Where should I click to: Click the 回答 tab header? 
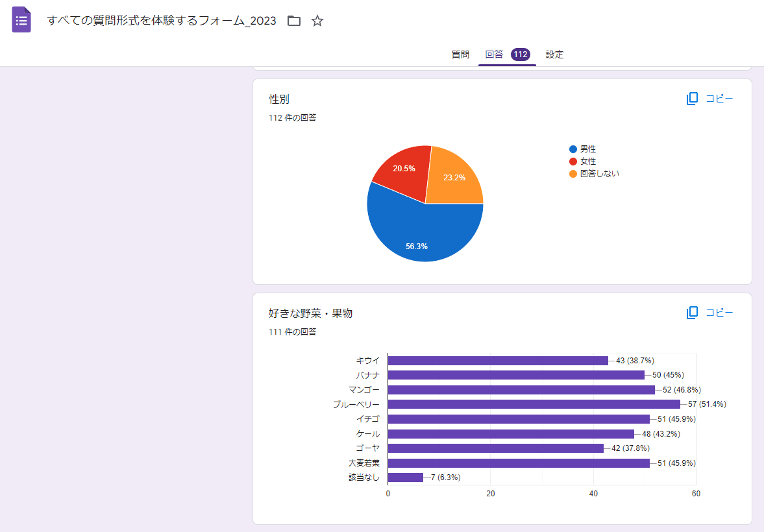(x=493, y=54)
